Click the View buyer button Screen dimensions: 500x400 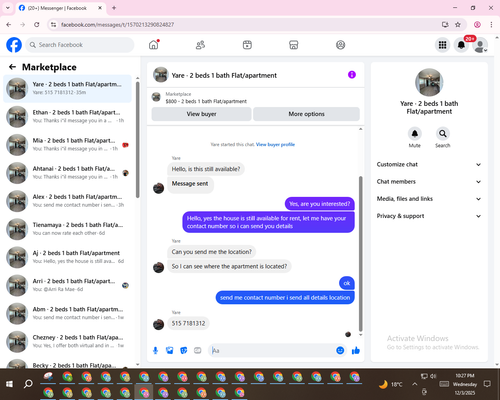(x=201, y=114)
